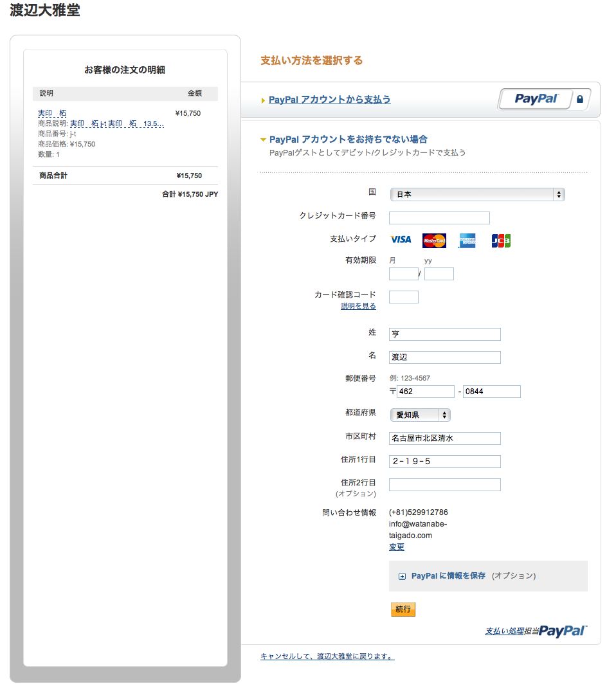This screenshot has width=616, height=686.
Task: Click the 商品価格: ¥15,750 line
Action: tap(66, 145)
